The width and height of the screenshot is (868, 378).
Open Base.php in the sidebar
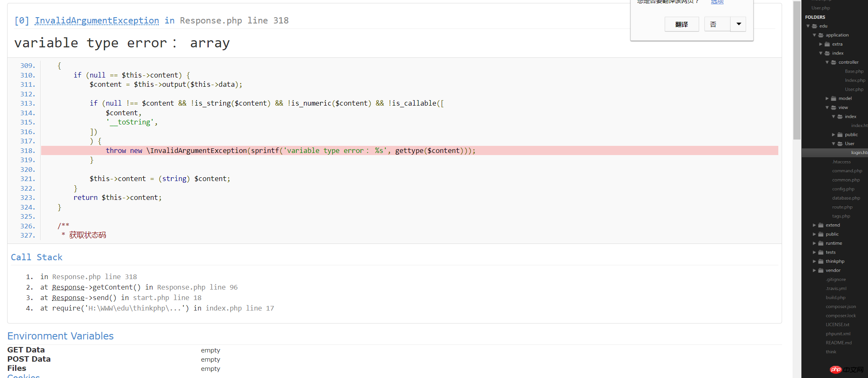coord(854,71)
